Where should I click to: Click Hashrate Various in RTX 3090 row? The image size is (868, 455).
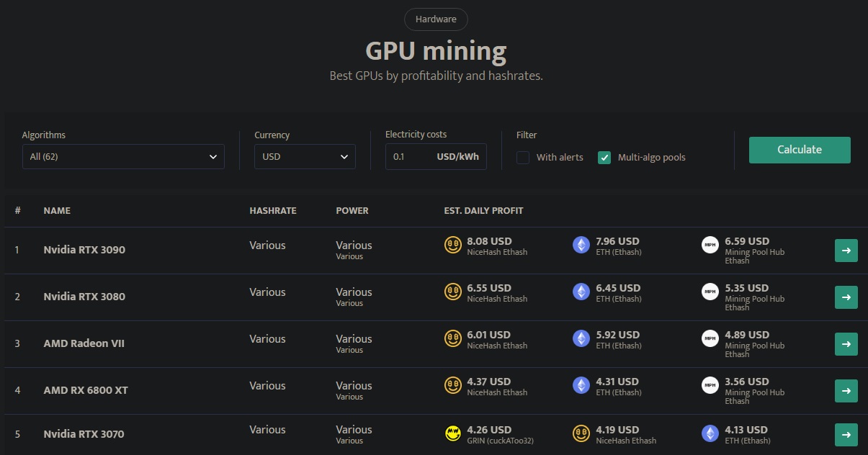[x=267, y=245]
